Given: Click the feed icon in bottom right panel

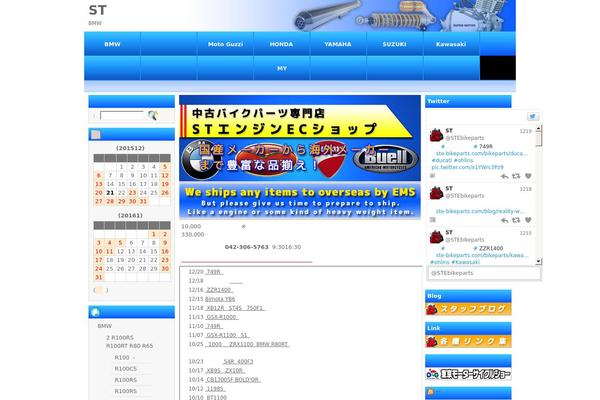Looking at the screenshot, I should 430,392.
